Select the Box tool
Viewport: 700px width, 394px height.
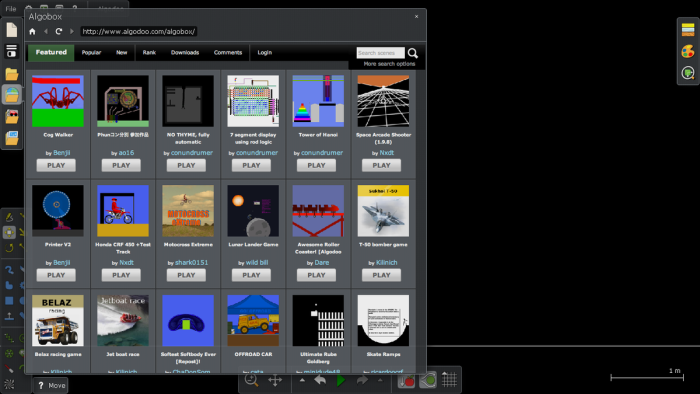tap(9, 301)
